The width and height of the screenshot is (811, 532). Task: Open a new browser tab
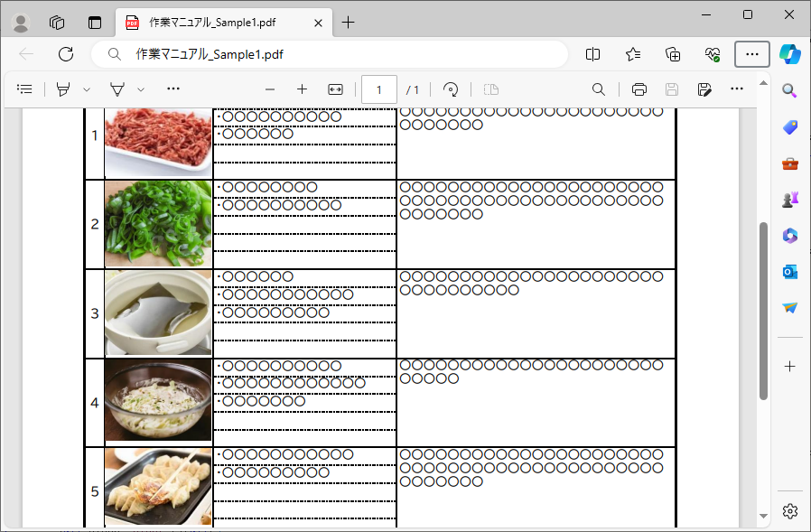pyautogui.click(x=348, y=23)
